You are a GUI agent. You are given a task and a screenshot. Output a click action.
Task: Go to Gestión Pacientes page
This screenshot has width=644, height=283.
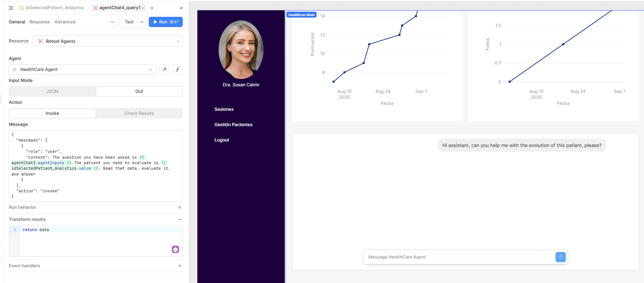(233, 125)
